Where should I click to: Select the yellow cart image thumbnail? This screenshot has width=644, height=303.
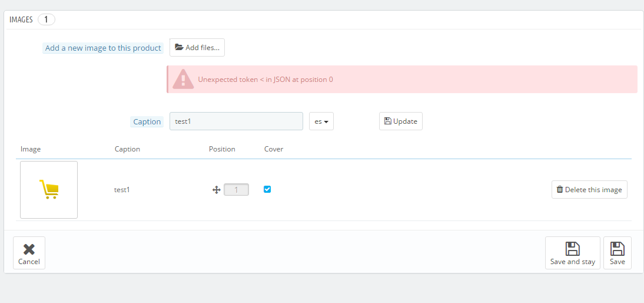(x=49, y=190)
